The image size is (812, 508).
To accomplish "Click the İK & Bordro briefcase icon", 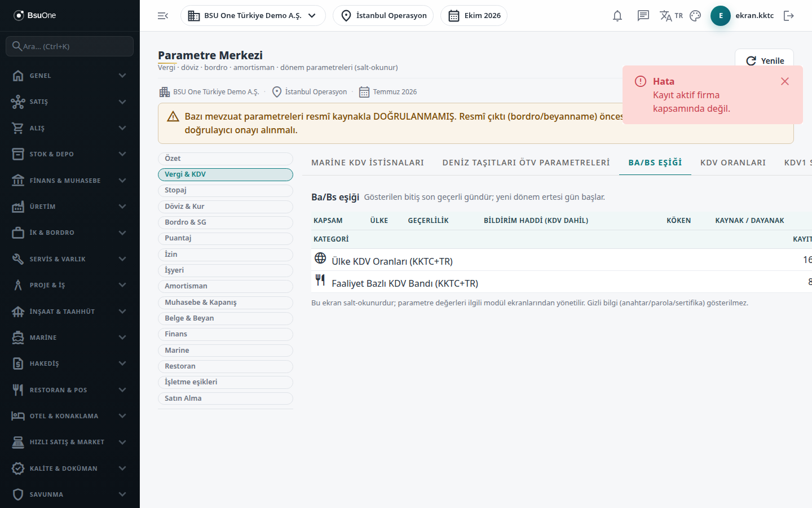I will [x=18, y=233].
